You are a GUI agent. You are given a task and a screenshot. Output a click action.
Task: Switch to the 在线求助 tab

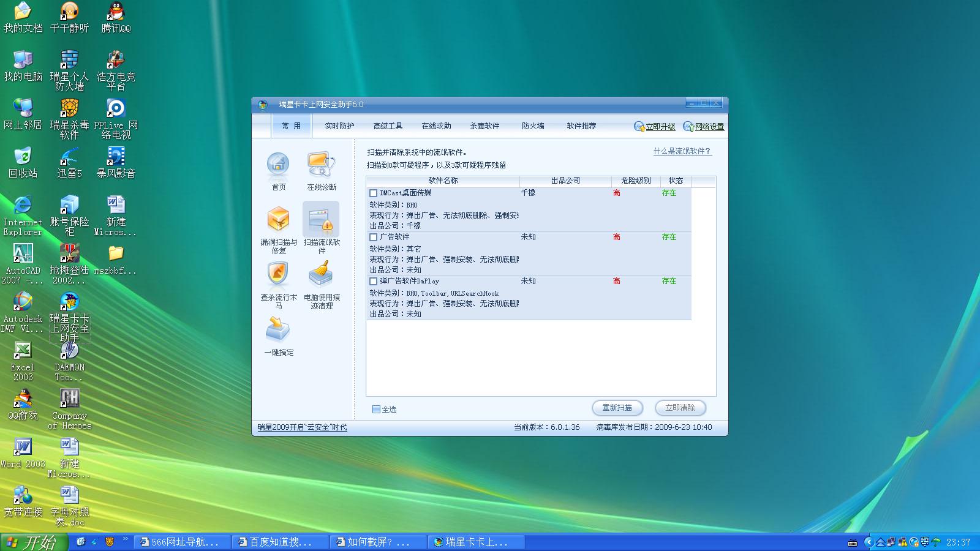(x=436, y=126)
